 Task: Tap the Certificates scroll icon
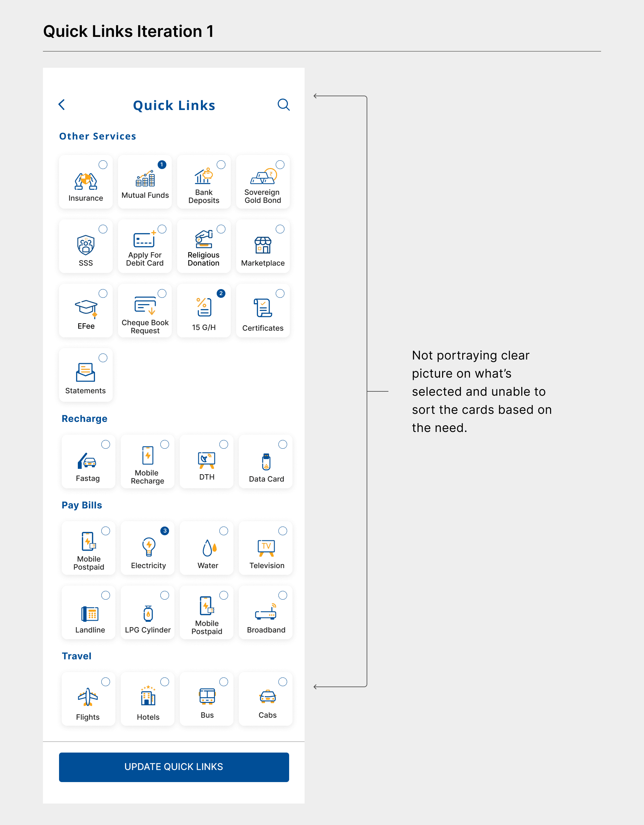pyautogui.click(x=263, y=308)
